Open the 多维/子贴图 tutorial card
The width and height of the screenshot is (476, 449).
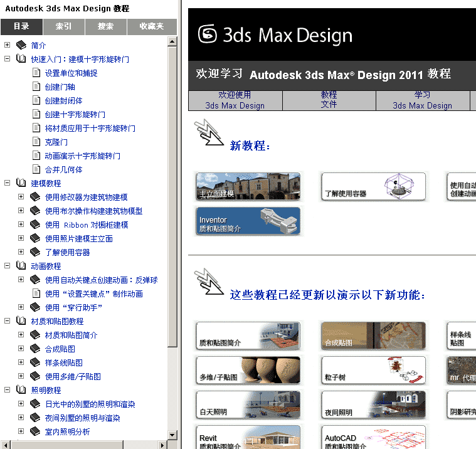point(248,371)
